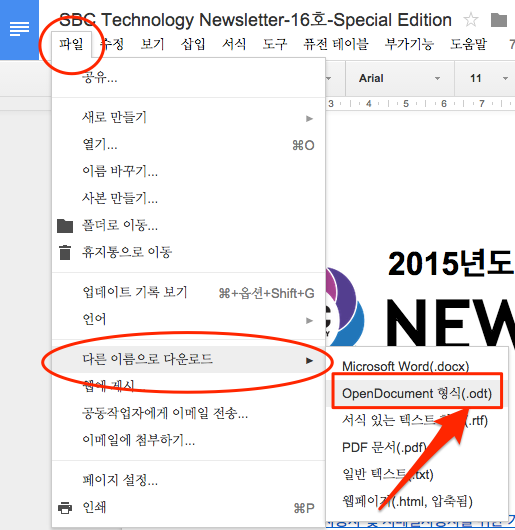Click the folder icon next to 폴더로 이동
Screen dimensions: 515x530
click(x=65, y=225)
